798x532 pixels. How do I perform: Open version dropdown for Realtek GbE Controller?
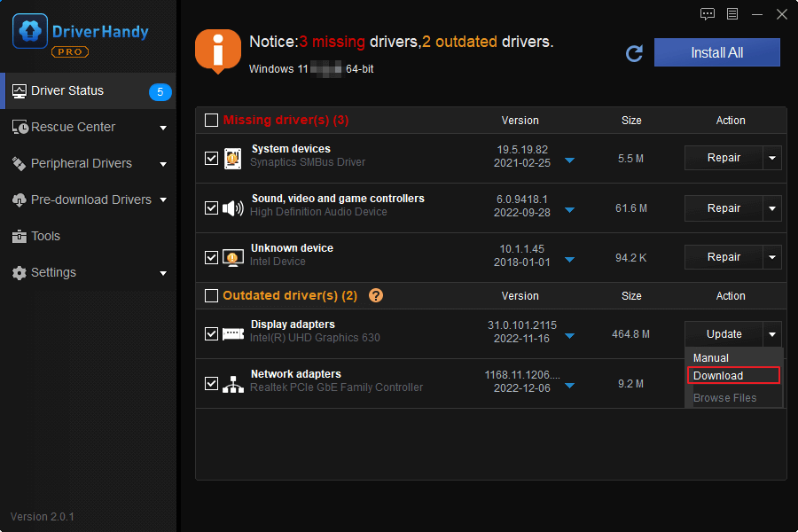coord(570,386)
